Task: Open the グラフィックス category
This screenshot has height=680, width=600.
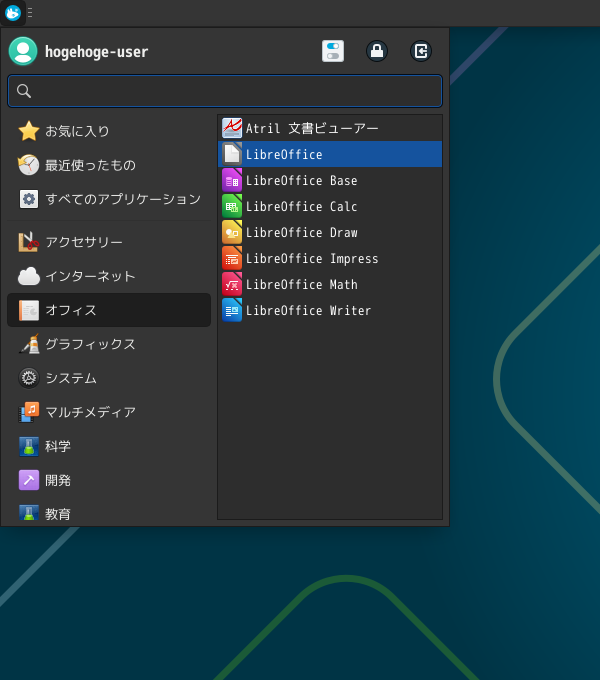Action: point(109,344)
